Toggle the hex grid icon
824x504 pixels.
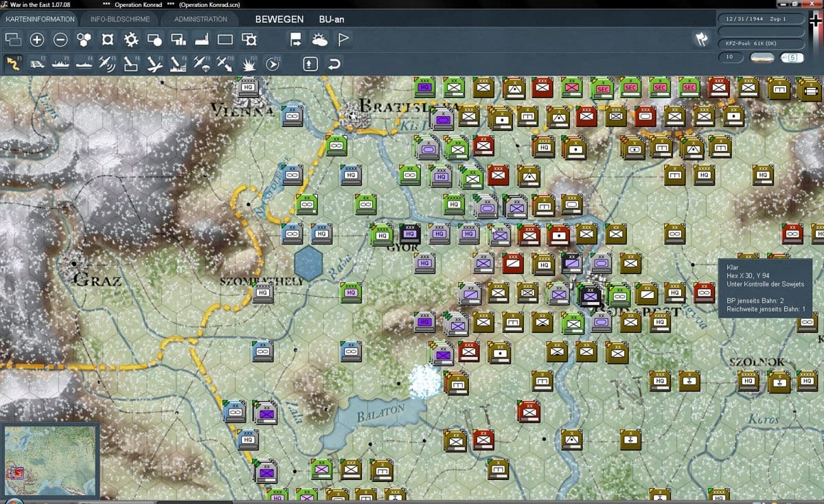[x=84, y=41]
